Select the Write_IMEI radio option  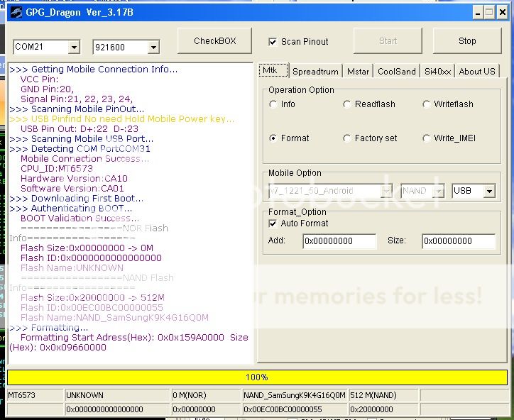coord(427,138)
